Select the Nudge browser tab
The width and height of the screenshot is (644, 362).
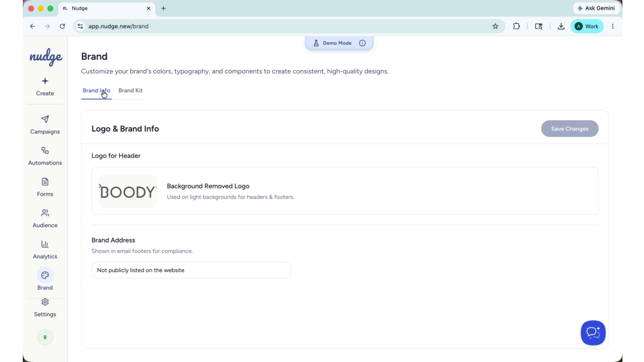pos(107,8)
